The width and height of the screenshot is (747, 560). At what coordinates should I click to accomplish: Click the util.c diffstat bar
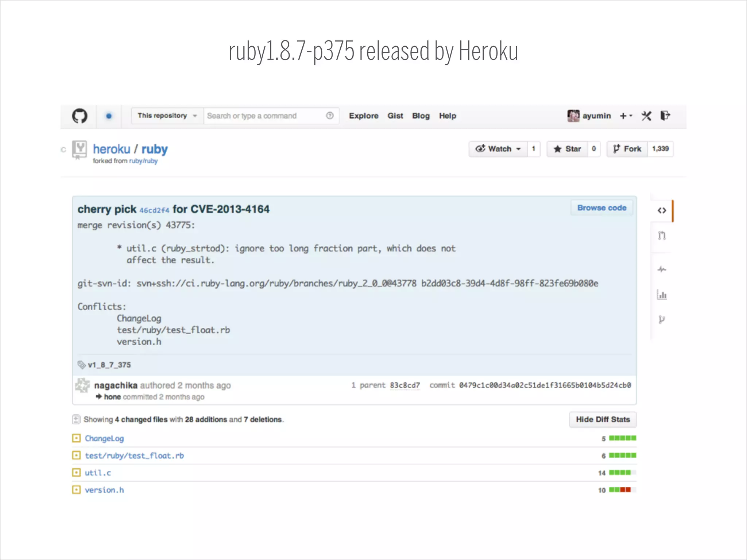[623, 472]
